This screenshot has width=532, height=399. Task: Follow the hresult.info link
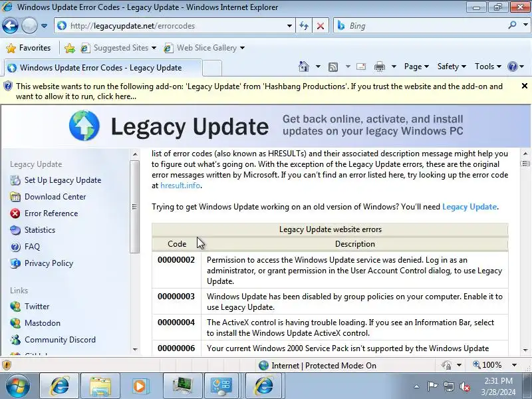tap(180, 186)
